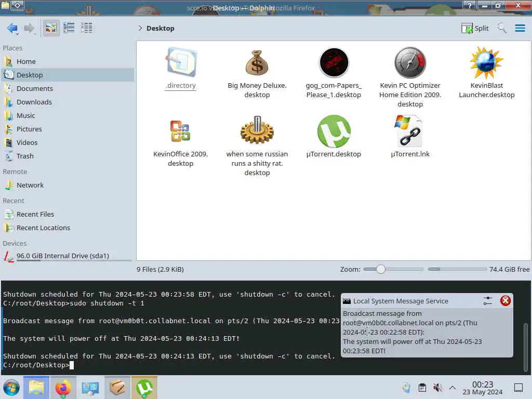Open the search magnifier in Dolphin toolbar
This screenshot has height=399, width=532.
coord(502,28)
